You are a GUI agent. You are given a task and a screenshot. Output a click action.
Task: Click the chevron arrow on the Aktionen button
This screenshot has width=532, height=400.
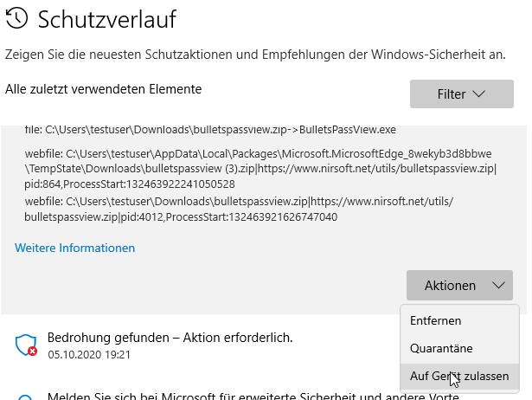pyautogui.click(x=498, y=285)
